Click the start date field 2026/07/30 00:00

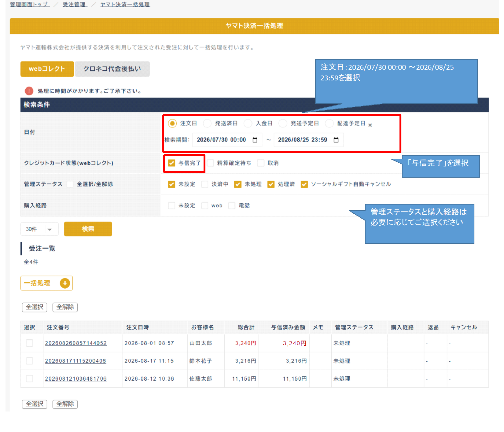coord(227,140)
